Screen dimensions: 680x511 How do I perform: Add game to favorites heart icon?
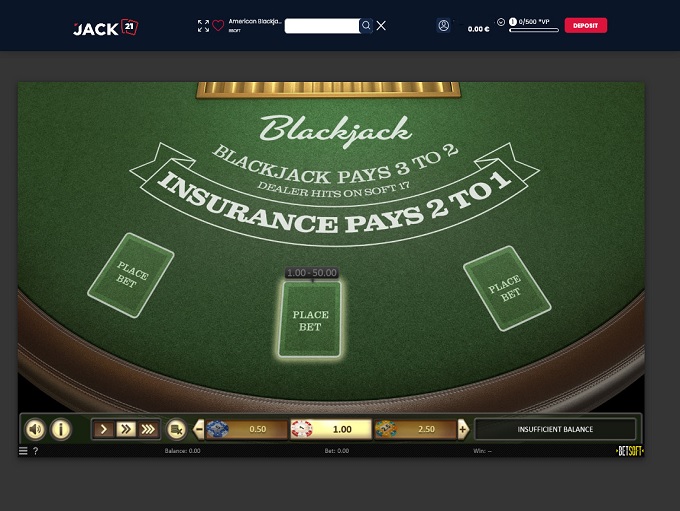click(x=218, y=26)
